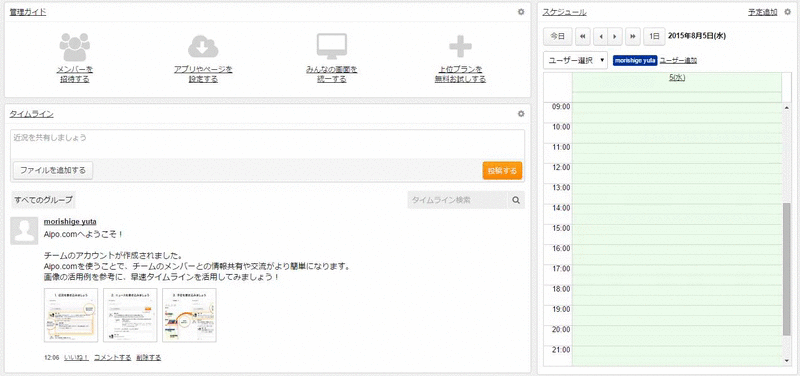The height and width of the screenshot is (376, 800).
Task: Click the 2015年8月5日(水) date text
Action: click(697, 36)
